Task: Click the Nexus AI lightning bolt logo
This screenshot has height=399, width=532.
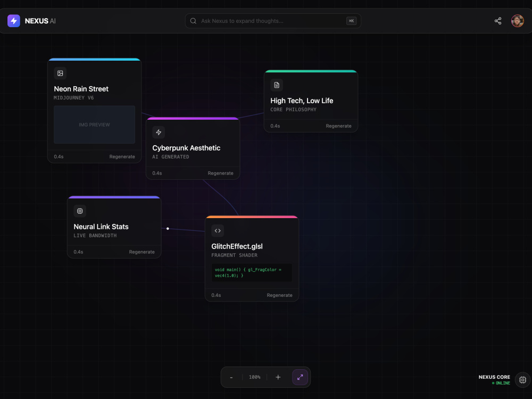Action: coord(14,21)
